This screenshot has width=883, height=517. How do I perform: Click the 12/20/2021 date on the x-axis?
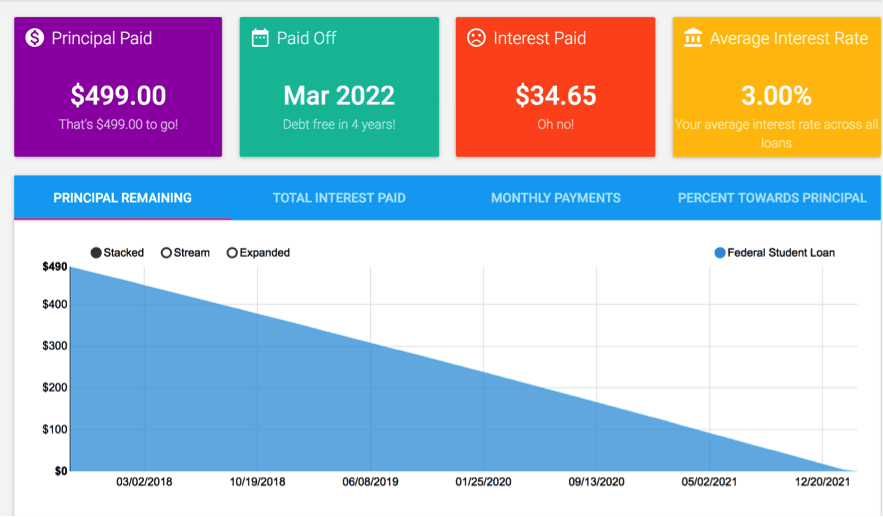[x=822, y=482]
